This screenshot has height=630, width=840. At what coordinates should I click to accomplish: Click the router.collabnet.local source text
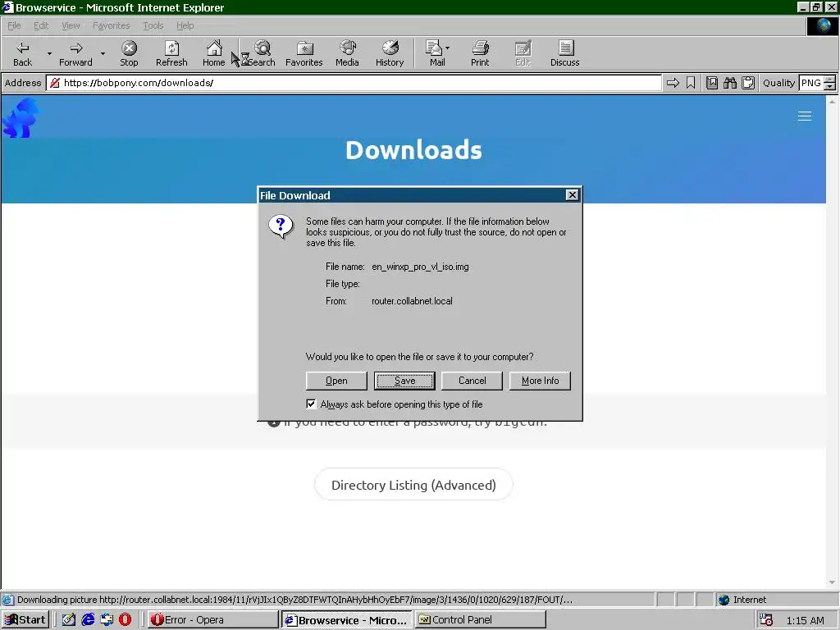(412, 301)
